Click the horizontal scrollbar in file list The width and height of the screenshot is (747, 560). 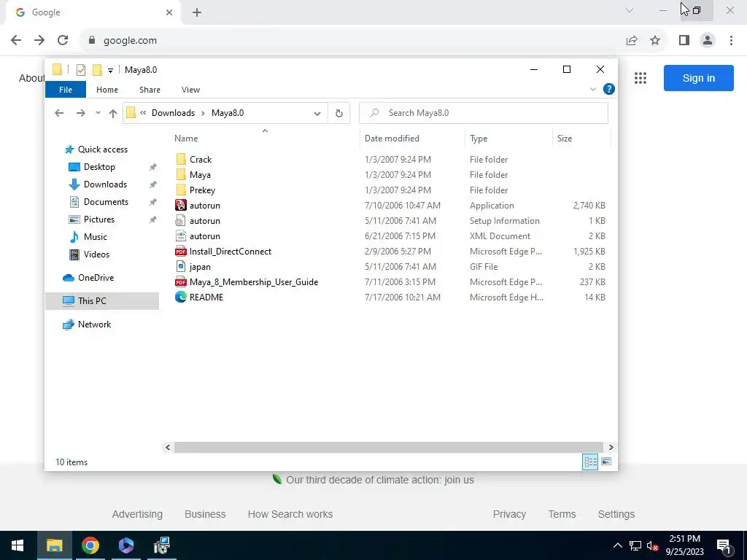coord(388,447)
